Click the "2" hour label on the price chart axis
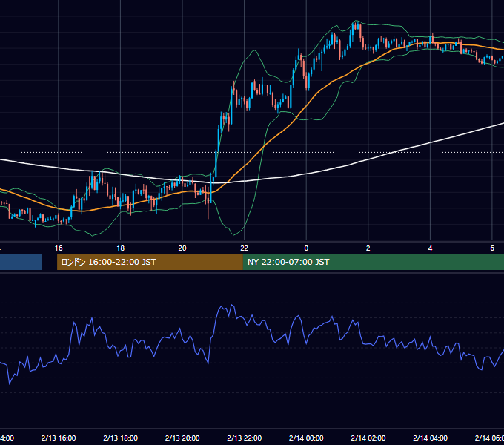The width and height of the screenshot is (504, 445). tap(368, 248)
